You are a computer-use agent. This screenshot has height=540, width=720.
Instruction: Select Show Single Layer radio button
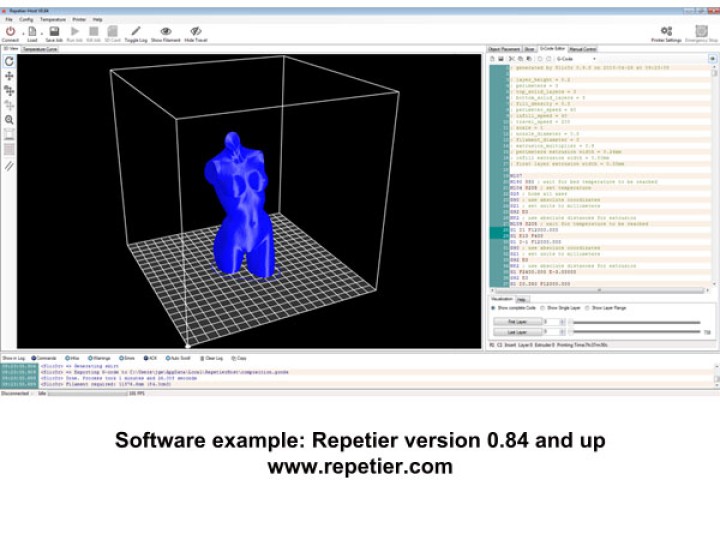pyautogui.click(x=542, y=308)
